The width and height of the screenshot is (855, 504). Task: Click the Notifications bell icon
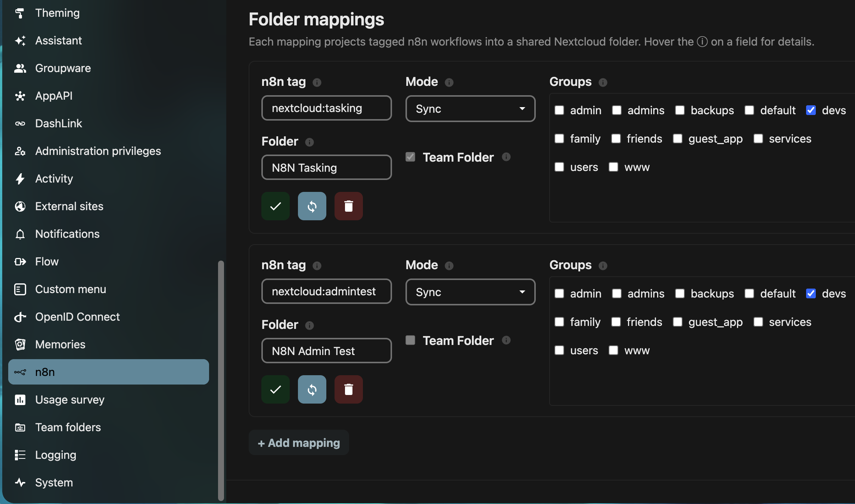20,234
